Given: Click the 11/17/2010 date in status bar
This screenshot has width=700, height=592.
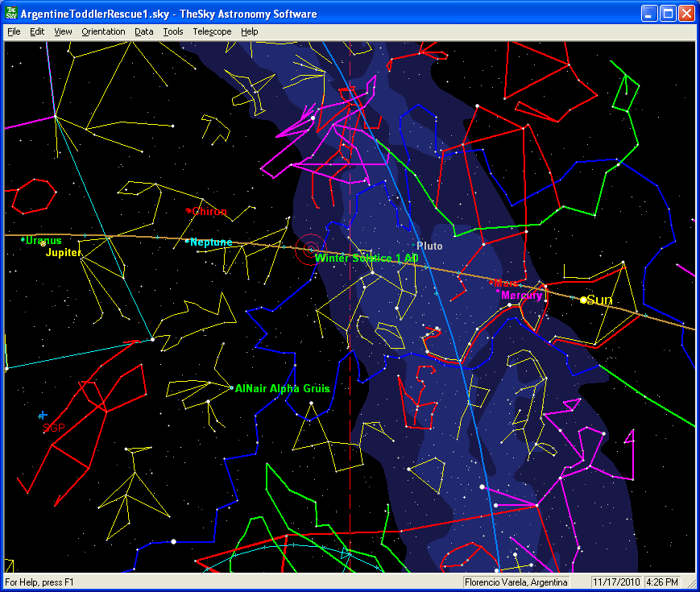Looking at the screenshot, I should click(615, 582).
